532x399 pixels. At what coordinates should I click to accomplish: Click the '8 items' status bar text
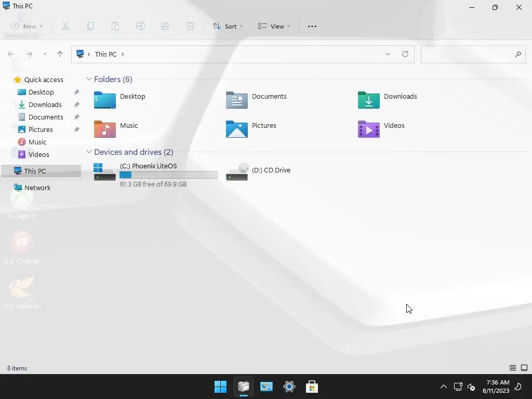17,368
